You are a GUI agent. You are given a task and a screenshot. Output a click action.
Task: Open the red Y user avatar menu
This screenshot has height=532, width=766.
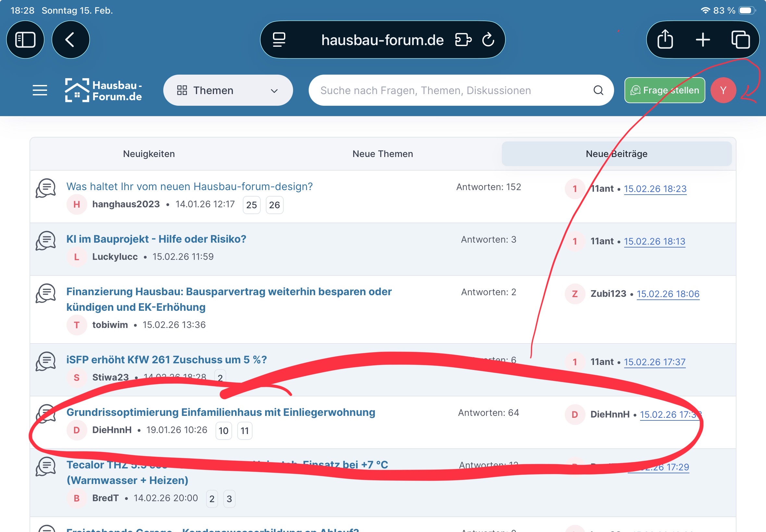pyautogui.click(x=723, y=90)
